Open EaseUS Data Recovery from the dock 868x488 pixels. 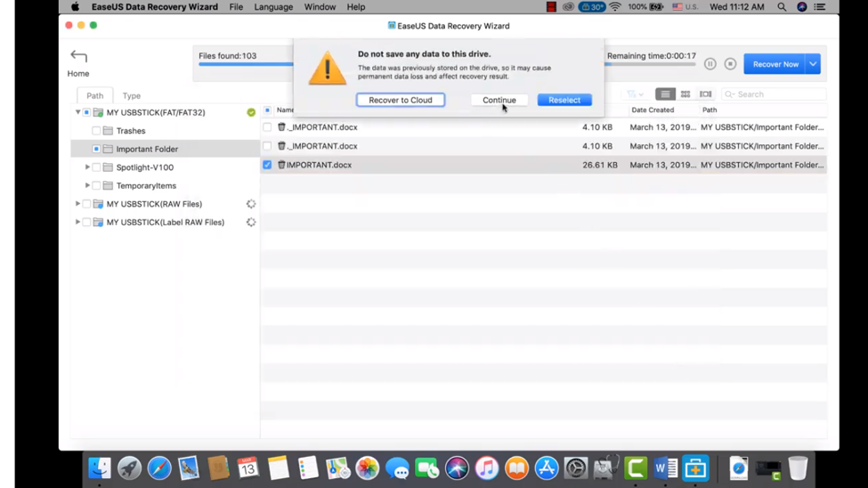[695, 468]
